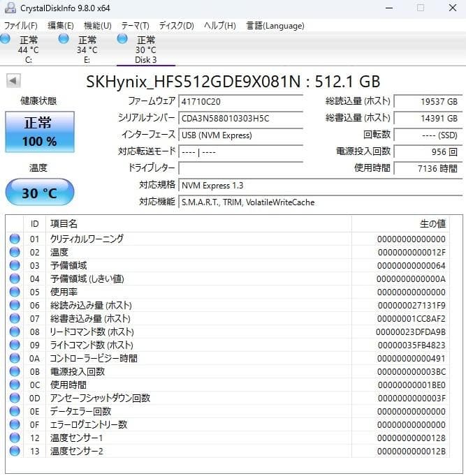Click the 対応機能 field with S.M.A.R.T., TRIM
This screenshot has height=476, width=466.
[x=321, y=202]
